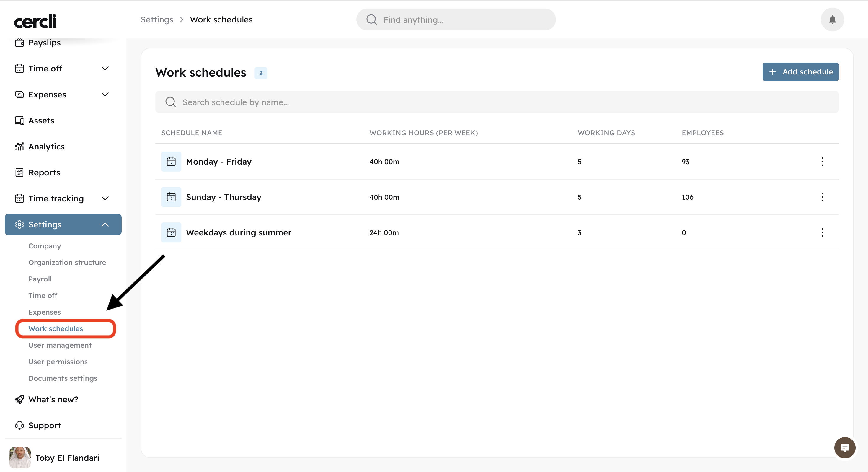The image size is (868, 472).
Task: Click the Cercli logo
Action: 35,22
